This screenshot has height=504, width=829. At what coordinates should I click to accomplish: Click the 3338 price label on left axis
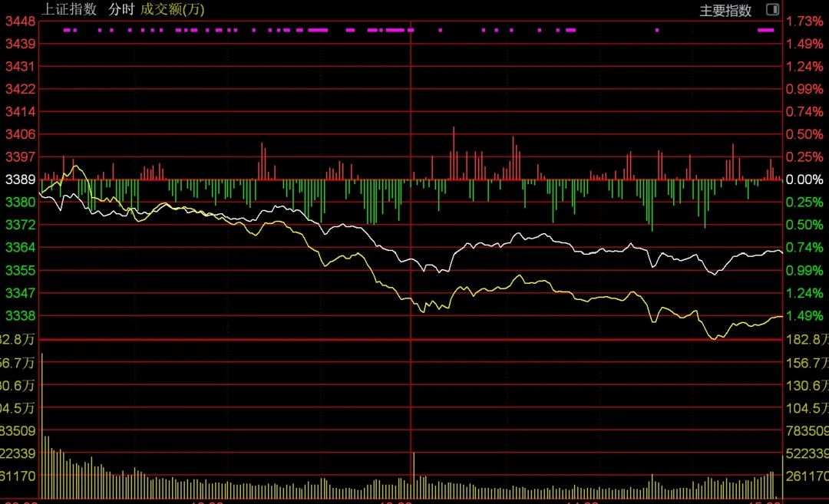tap(19, 315)
